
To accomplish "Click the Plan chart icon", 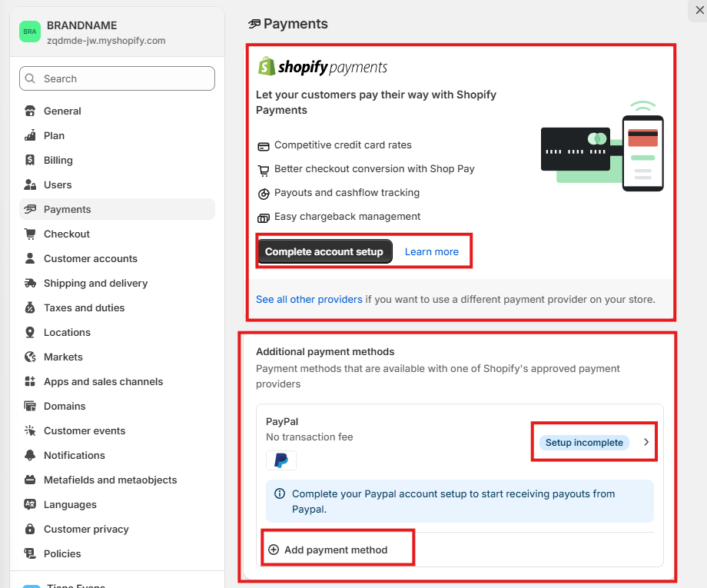I will pos(30,135).
